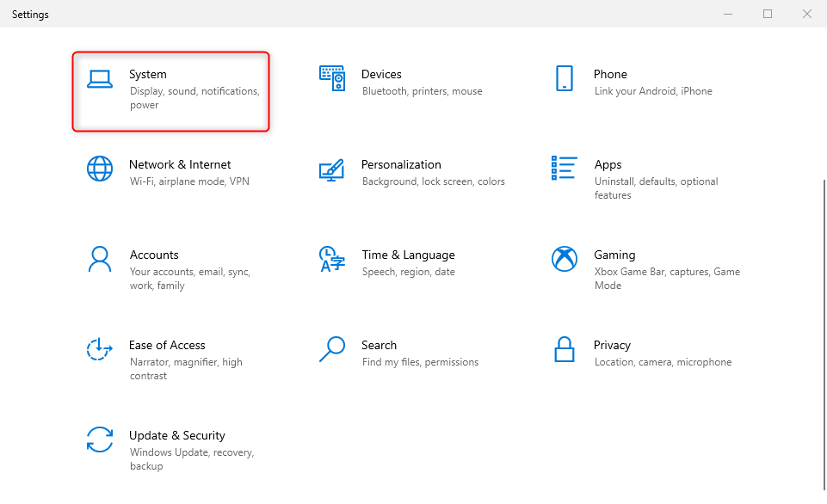
Task: Maximize the Settings window
Action: [x=768, y=14]
